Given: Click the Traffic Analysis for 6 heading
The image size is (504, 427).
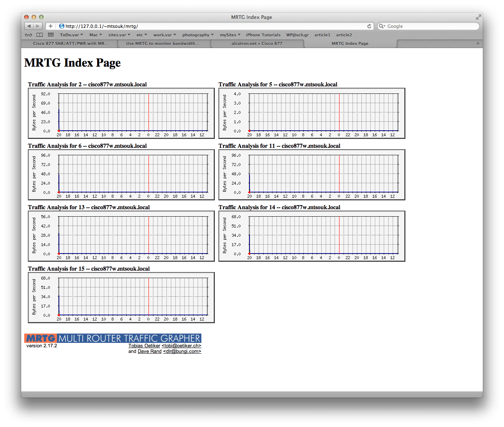Looking at the screenshot, I should point(87,146).
